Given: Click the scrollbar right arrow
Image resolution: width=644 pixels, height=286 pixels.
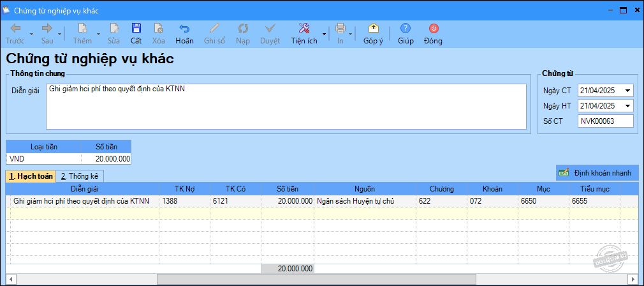Looking at the screenshot, I should pyautogui.click(x=632, y=279).
